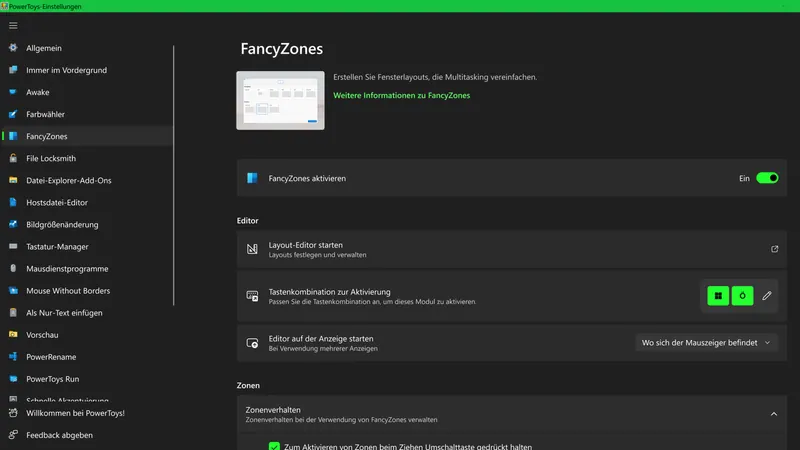
Task: Edit shortcut with the pencil icon
Action: pos(767,296)
